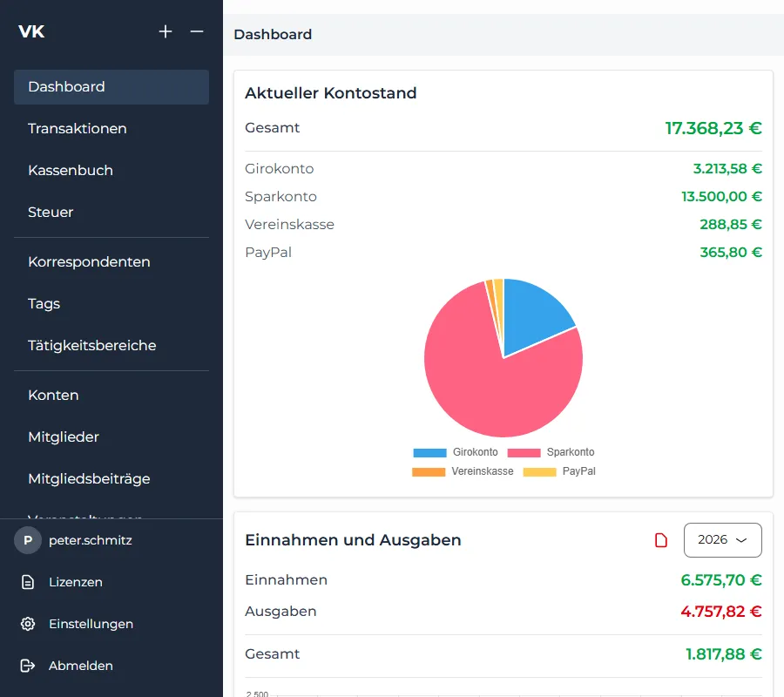
Task: Click the Lizenzen link
Action: 76,582
